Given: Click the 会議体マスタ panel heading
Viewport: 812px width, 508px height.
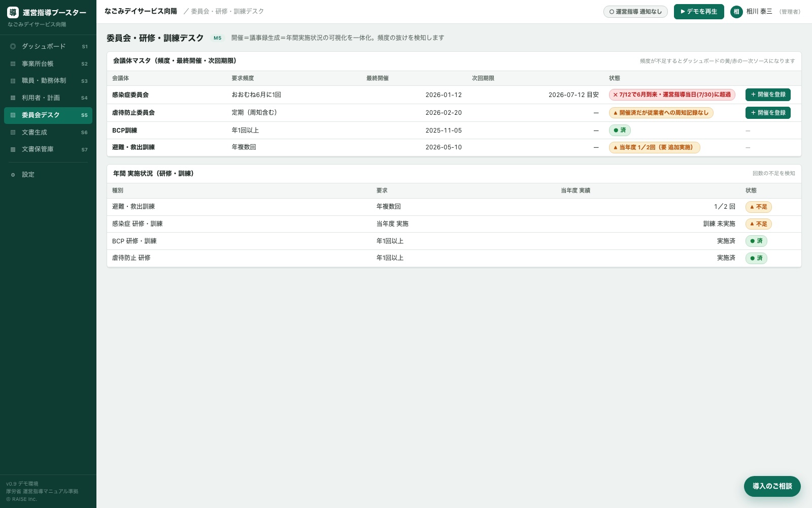Looking at the screenshot, I should 175,61.
